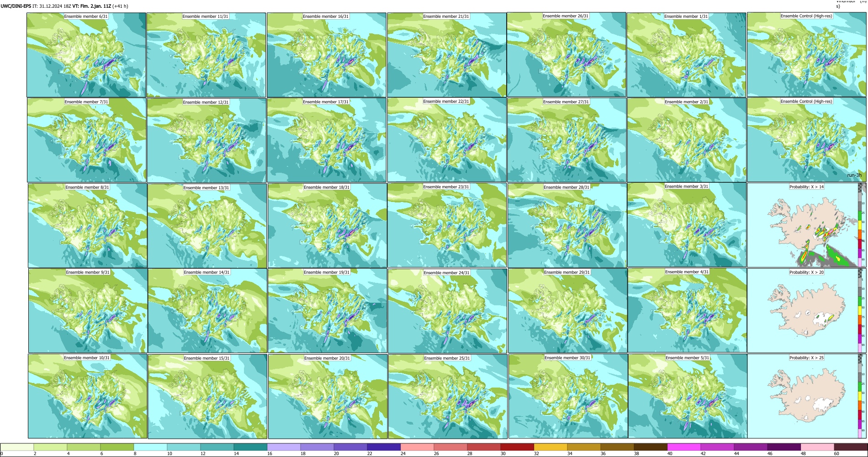Open the Ensemble member 23/31 map
This screenshot has height=457, width=868.
pos(447,225)
